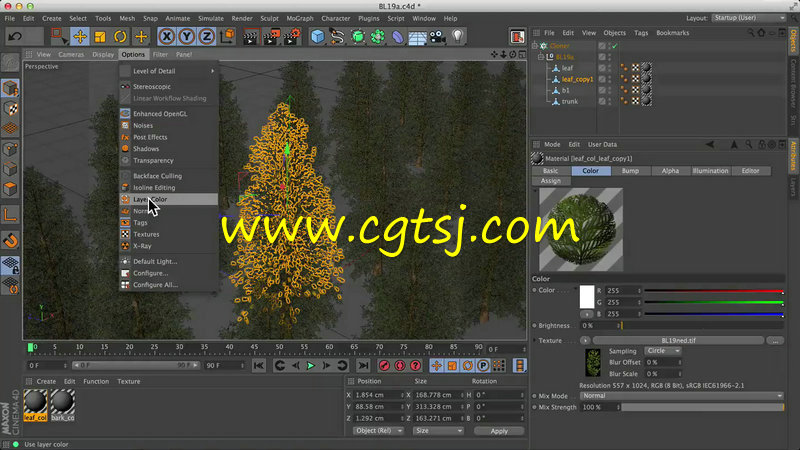The height and width of the screenshot is (450, 800).
Task: Open the Deformer bend object icon
Action: coord(397,37)
